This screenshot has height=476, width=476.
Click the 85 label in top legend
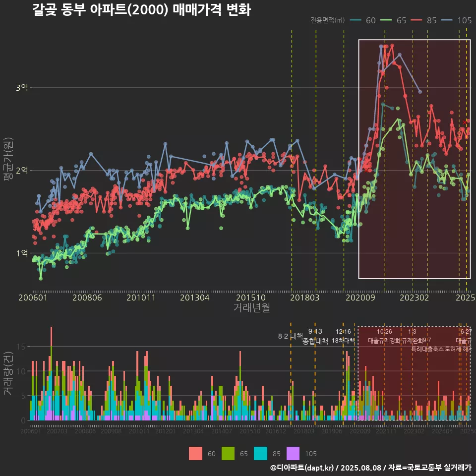point(432,20)
